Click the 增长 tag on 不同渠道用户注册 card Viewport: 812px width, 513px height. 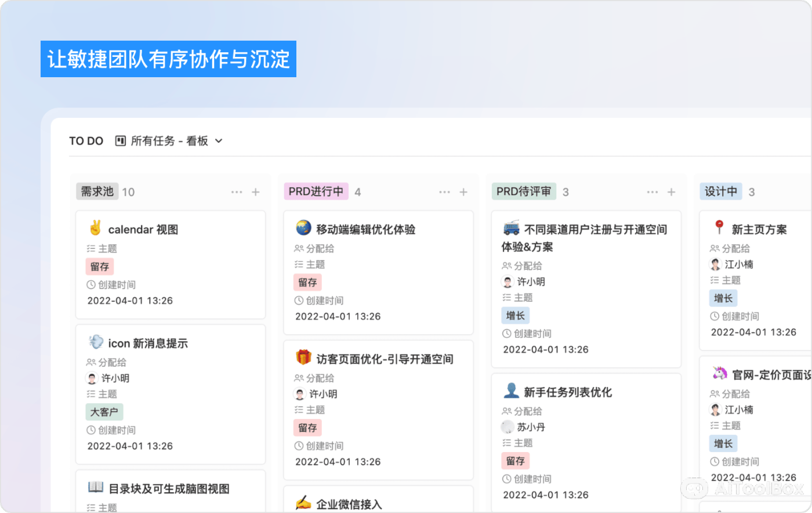(x=515, y=316)
